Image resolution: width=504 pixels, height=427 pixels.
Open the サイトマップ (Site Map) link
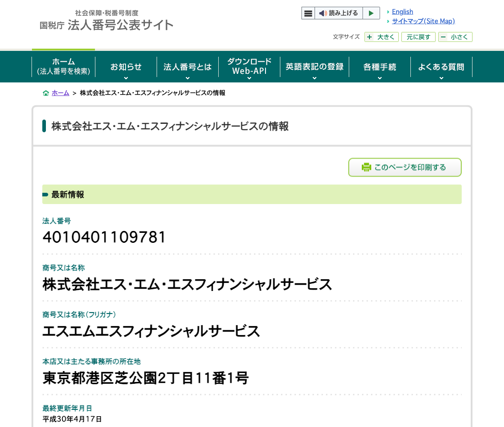pyautogui.click(x=423, y=21)
